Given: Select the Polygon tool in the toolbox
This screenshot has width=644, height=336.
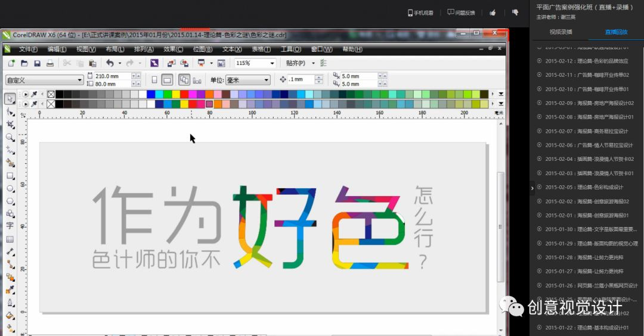Looking at the screenshot, I should (10, 201).
